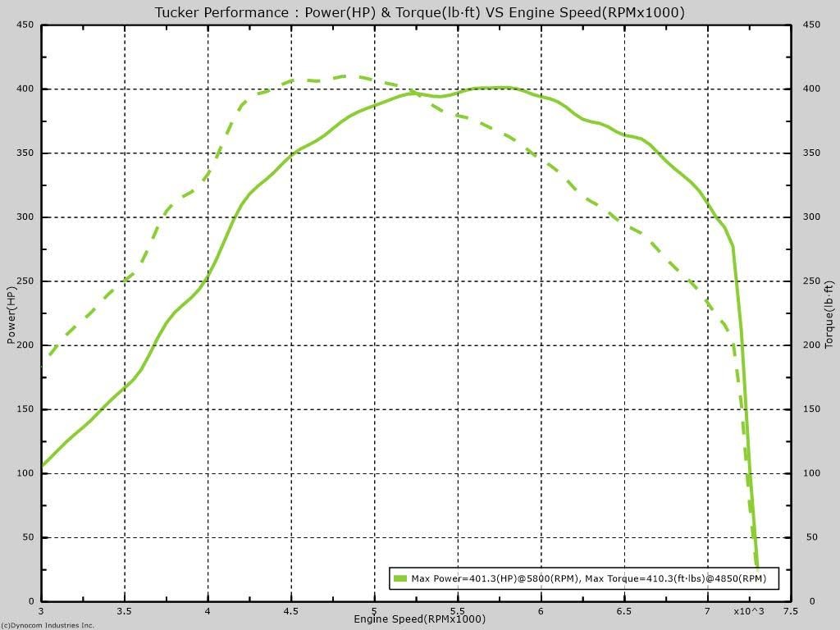This screenshot has height=630, width=840.
Task: Click the left axis value 150
Action: (x=25, y=409)
